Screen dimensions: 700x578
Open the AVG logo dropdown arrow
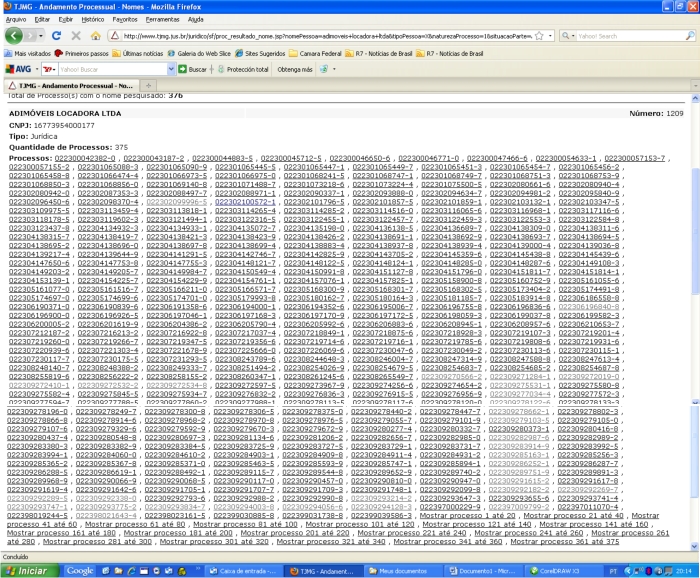tap(37, 69)
